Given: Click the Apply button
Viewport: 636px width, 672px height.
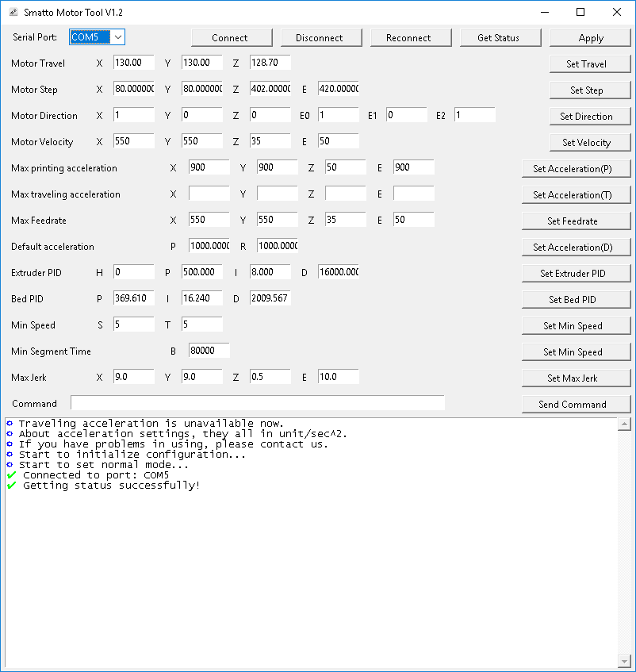Looking at the screenshot, I should pos(590,38).
